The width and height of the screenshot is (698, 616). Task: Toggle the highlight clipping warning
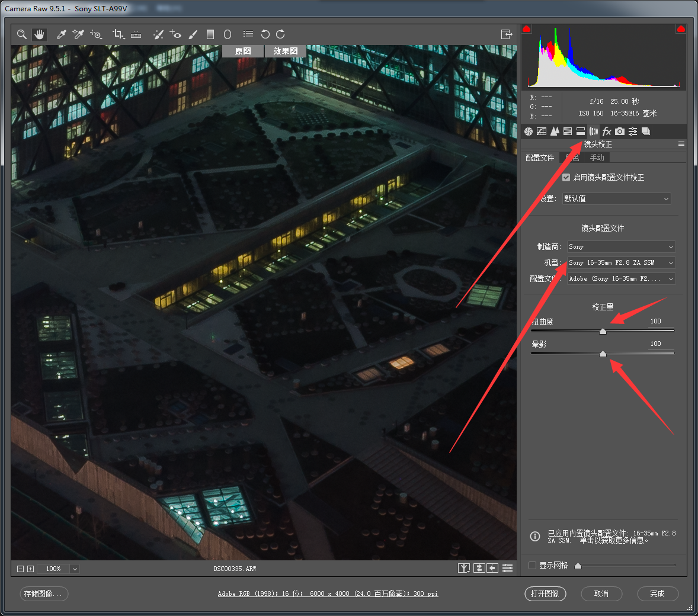(681, 29)
